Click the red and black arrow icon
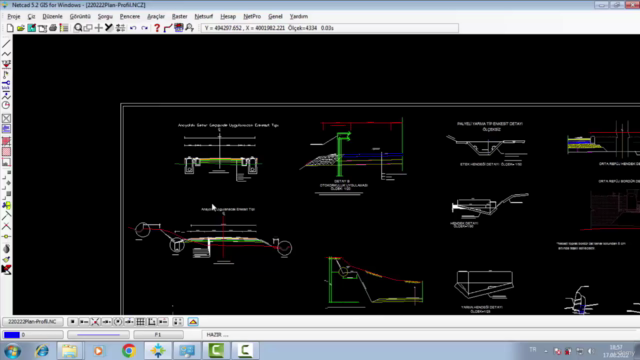The height and width of the screenshot is (360, 640). 6,269
